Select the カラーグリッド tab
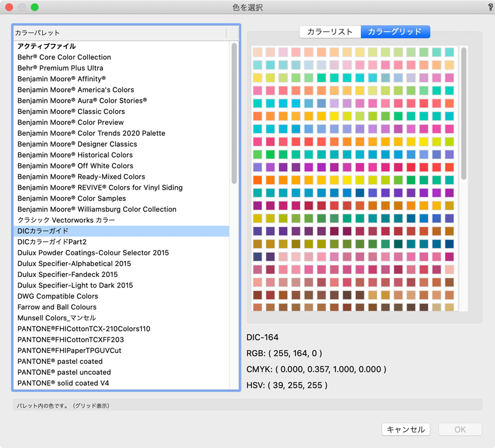The image size is (495, 448). [x=395, y=32]
